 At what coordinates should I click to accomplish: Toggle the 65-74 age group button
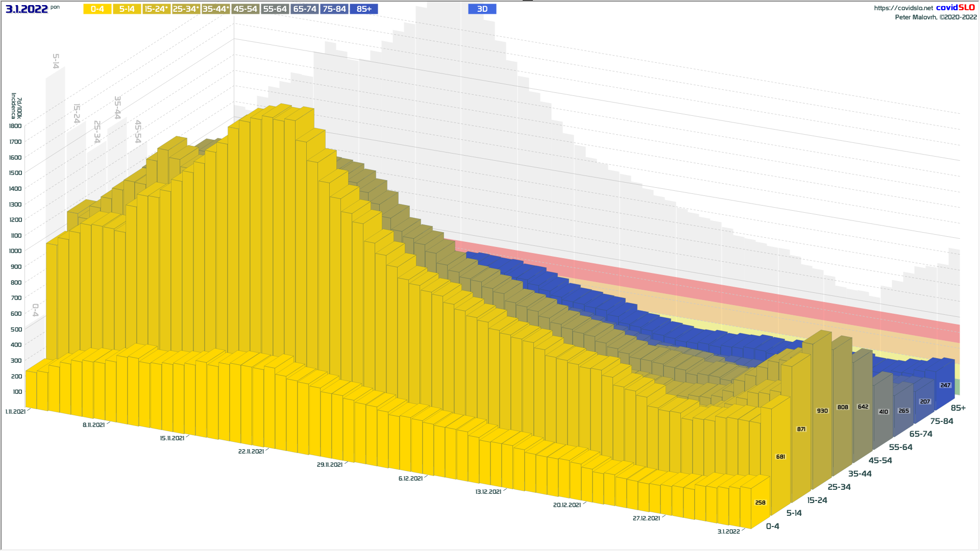click(305, 9)
